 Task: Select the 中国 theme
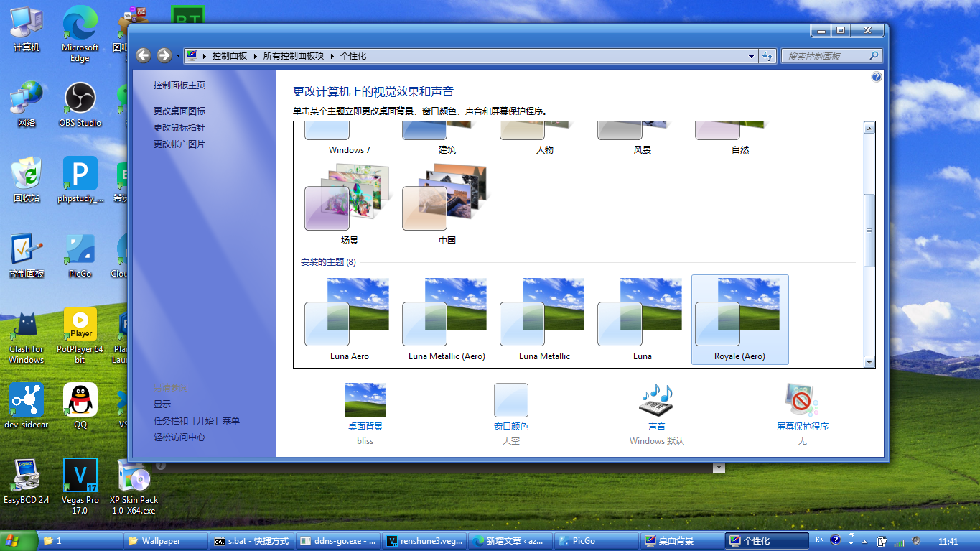(447, 204)
